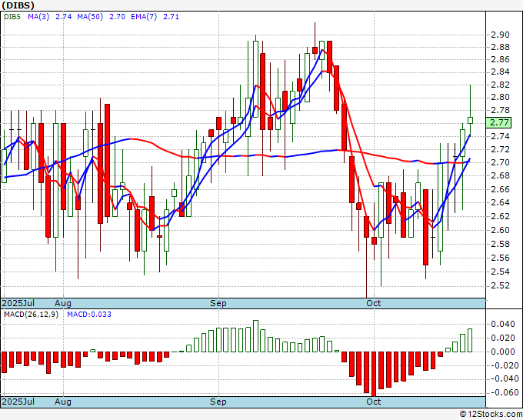Select the DIBS legend label
523x420 pixels.
click(x=12, y=17)
